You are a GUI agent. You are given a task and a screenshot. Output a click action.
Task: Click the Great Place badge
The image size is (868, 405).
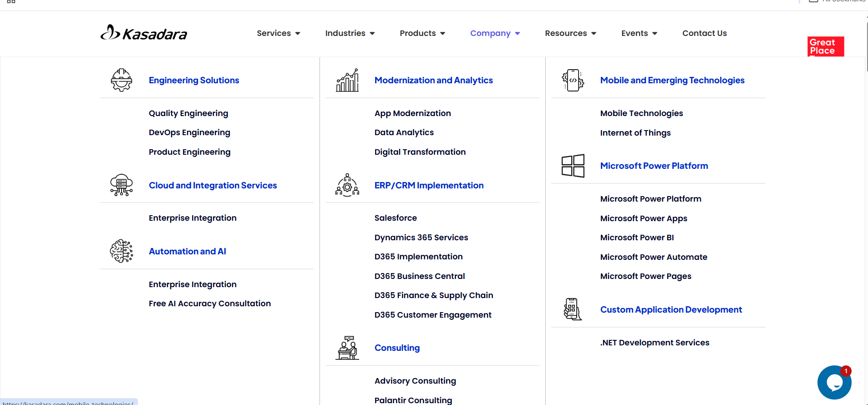click(x=826, y=46)
